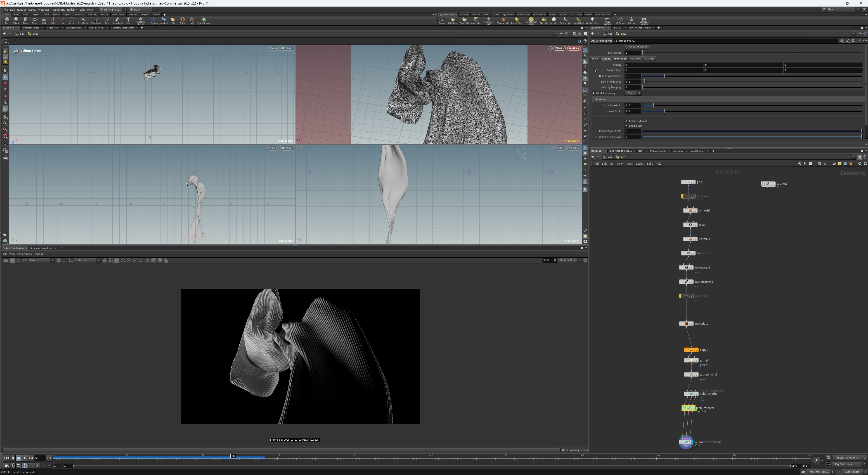Image resolution: width=868 pixels, height=475 pixels.
Task: Uncheck the Enable Self option
Action: [x=626, y=126]
